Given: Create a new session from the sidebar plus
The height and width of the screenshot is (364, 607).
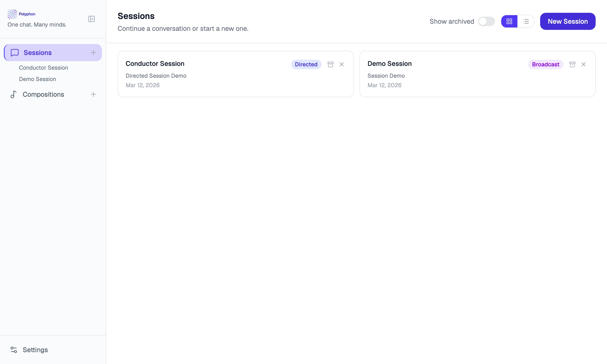Looking at the screenshot, I should pyautogui.click(x=93, y=52).
